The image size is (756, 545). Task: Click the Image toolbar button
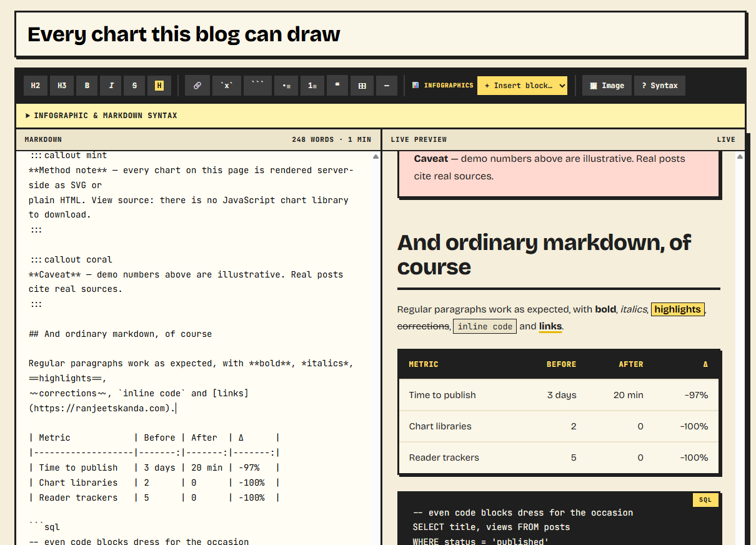point(607,86)
